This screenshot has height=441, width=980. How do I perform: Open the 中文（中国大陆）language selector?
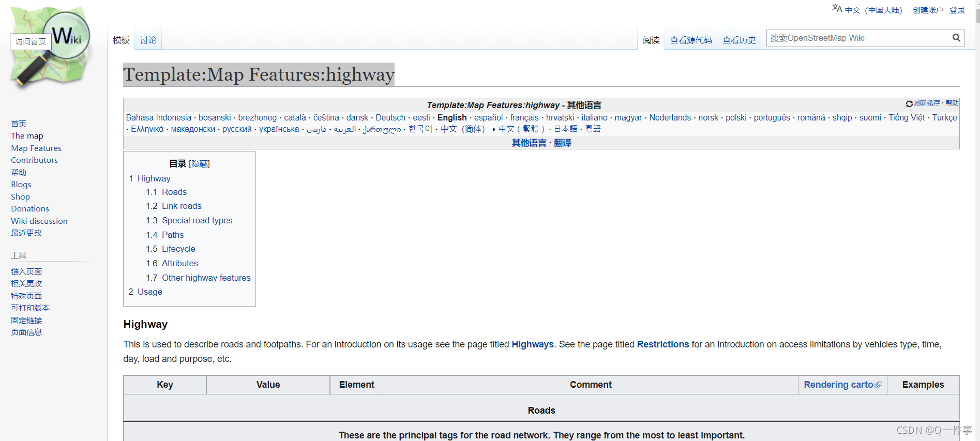873,10
